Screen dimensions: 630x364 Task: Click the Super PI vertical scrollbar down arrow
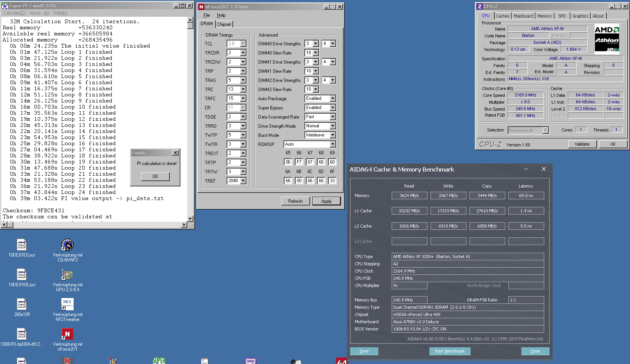click(x=190, y=219)
